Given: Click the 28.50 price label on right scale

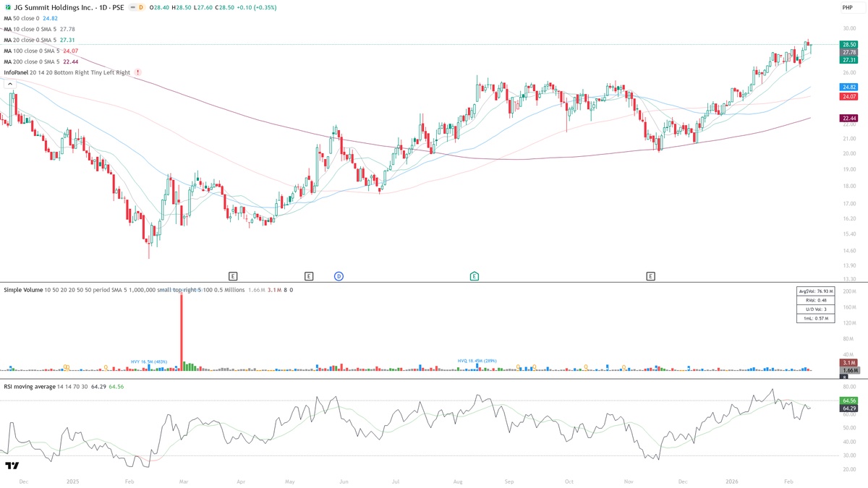Looking at the screenshot, I should [x=848, y=44].
